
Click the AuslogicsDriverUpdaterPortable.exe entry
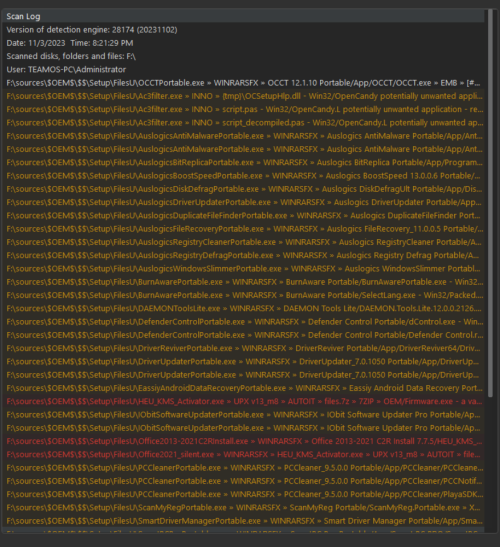click(x=243, y=202)
